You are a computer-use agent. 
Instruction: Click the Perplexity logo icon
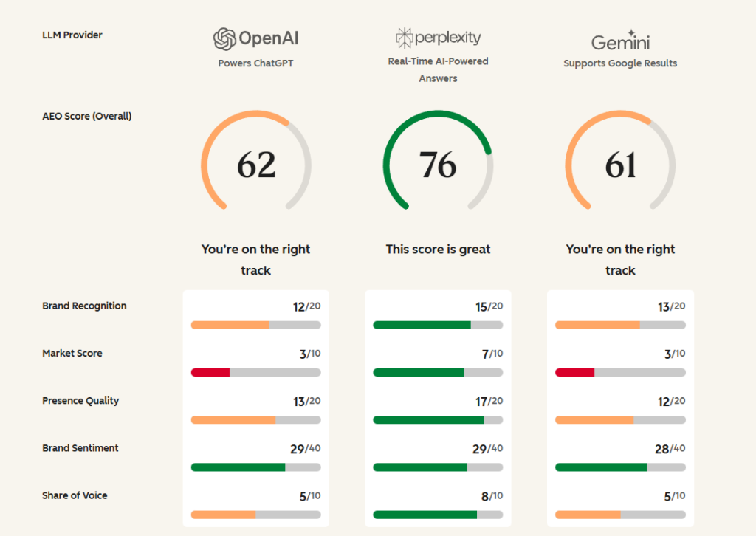coord(405,38)
